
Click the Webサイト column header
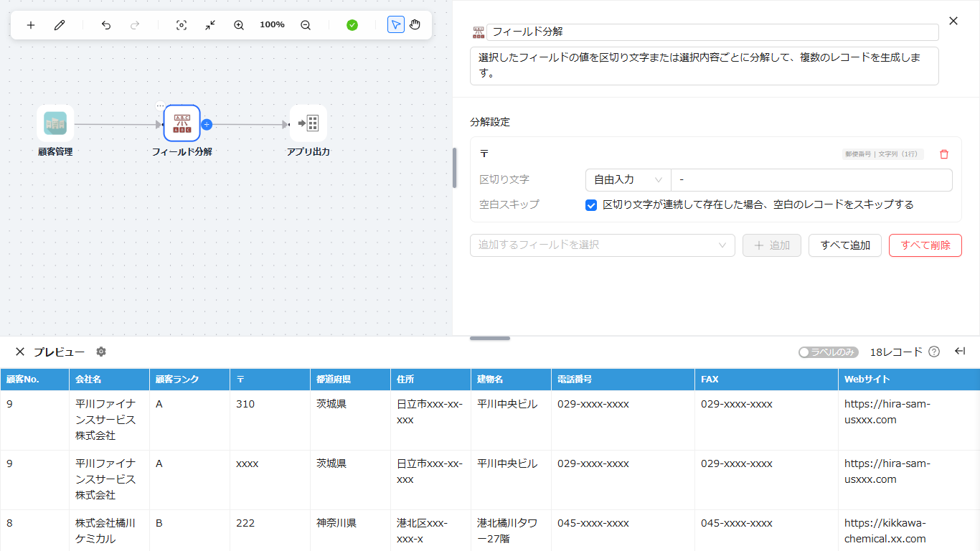(909, 380)
